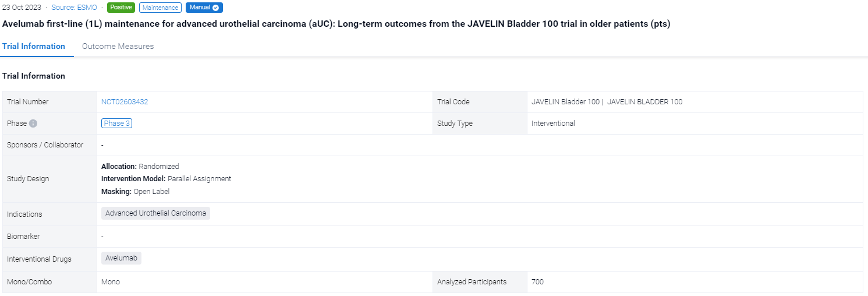The height and width of the screenshot is (296, 868).
Task: Click the article title about Avelumab maintenance
Action: coord(336,24)
